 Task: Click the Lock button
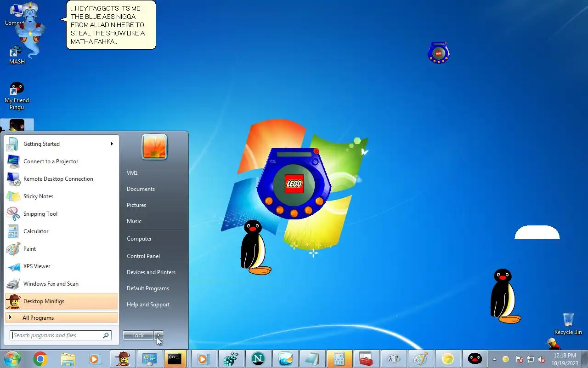click(x=138, y=335)
